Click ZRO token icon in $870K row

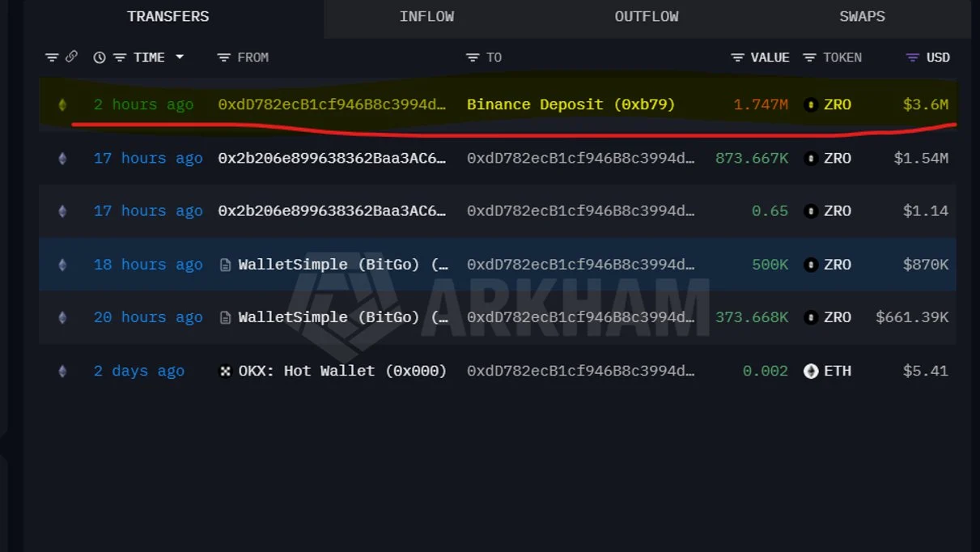(811, 265)
